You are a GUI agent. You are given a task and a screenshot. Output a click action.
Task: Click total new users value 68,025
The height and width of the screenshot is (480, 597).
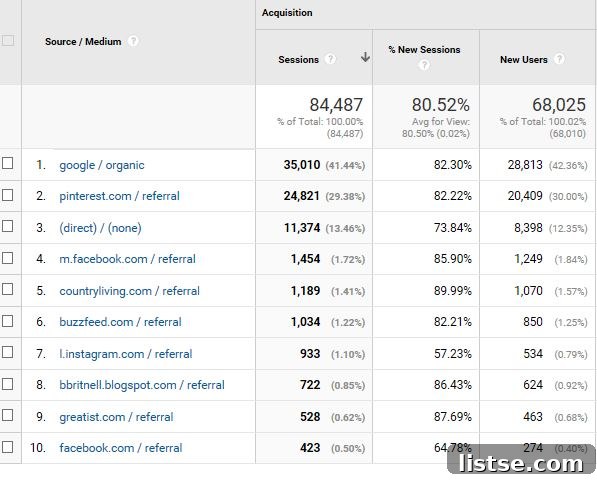pyautogui.click(x=559, y=105)
